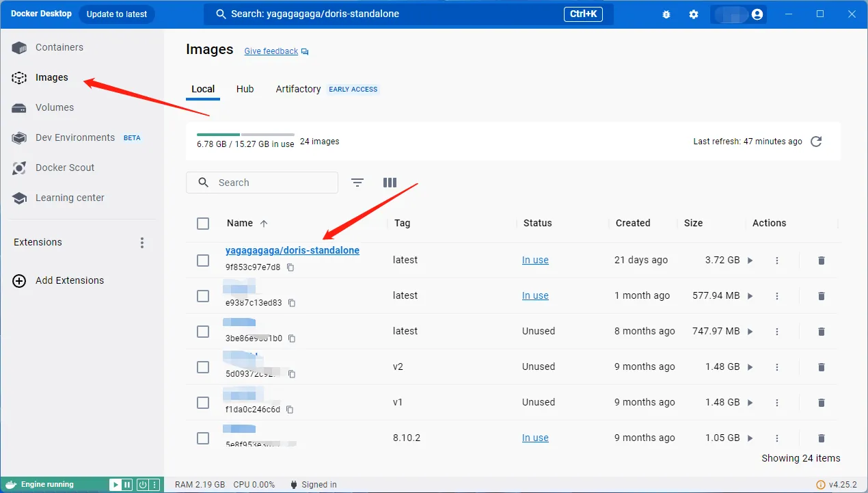The image size is (868, 493).
Task: Open more actions for 8.10.2 image
Action: 777,438
